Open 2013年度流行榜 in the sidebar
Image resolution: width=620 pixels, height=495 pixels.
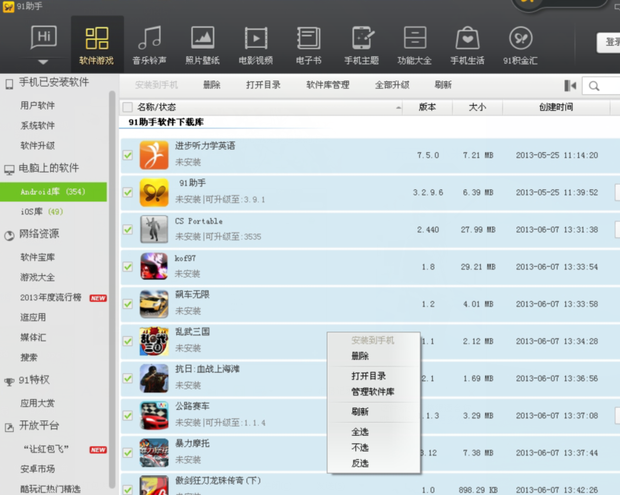point(51,298)
